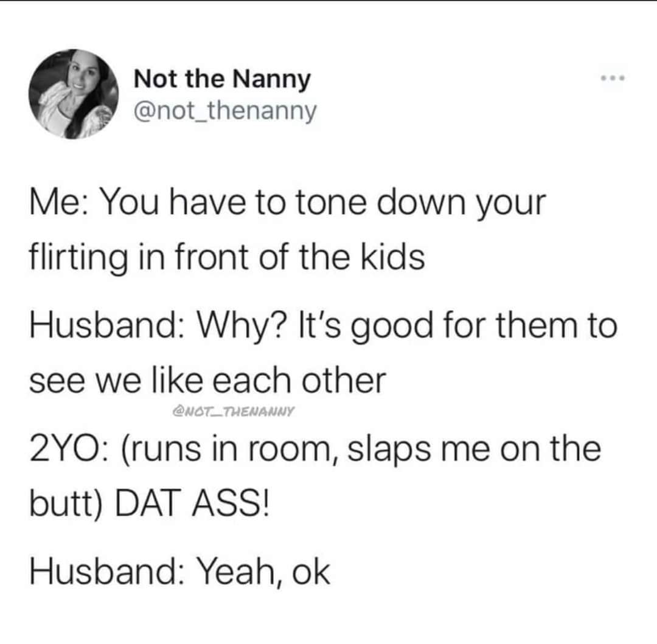Click the word 'flirting' in the tweet
This screenshot has width=657, height=644.
pyautogui.click(x=78, y=257)
